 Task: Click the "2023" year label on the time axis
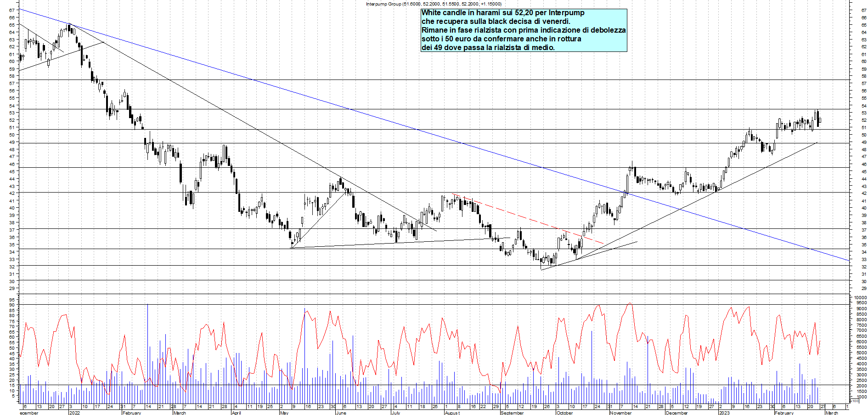724,413
